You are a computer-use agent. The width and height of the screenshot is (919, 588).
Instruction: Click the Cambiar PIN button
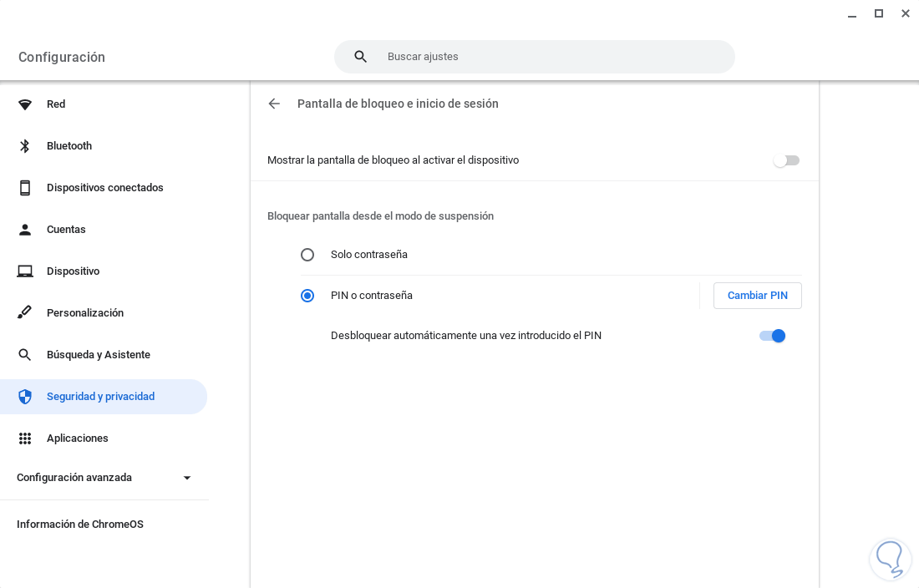tap(757, 296)
